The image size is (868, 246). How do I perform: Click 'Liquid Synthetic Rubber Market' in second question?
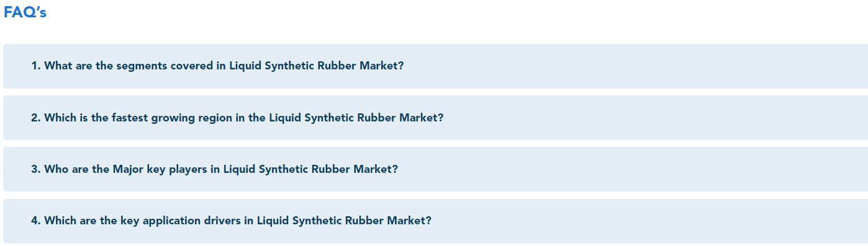pyautogui.click(x=352, y=118)
